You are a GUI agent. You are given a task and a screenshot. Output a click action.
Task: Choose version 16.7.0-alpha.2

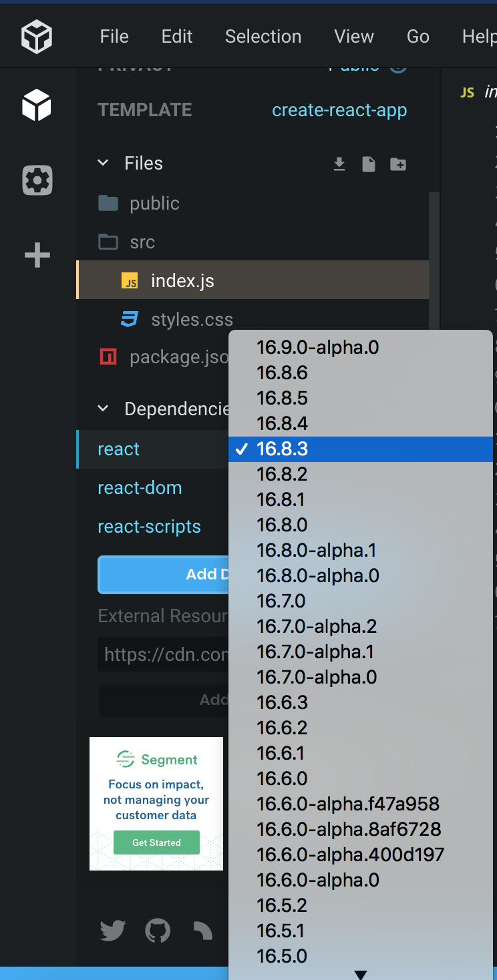click(361, 626)
